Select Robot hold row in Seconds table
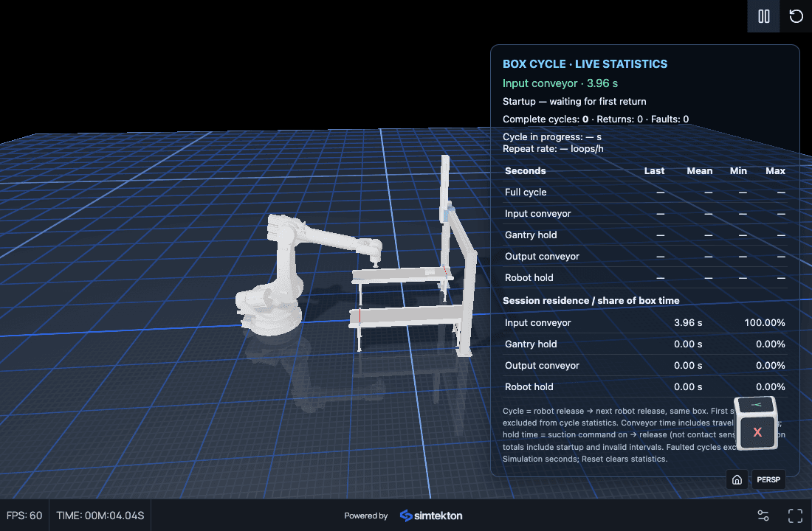 click(644, 277)
